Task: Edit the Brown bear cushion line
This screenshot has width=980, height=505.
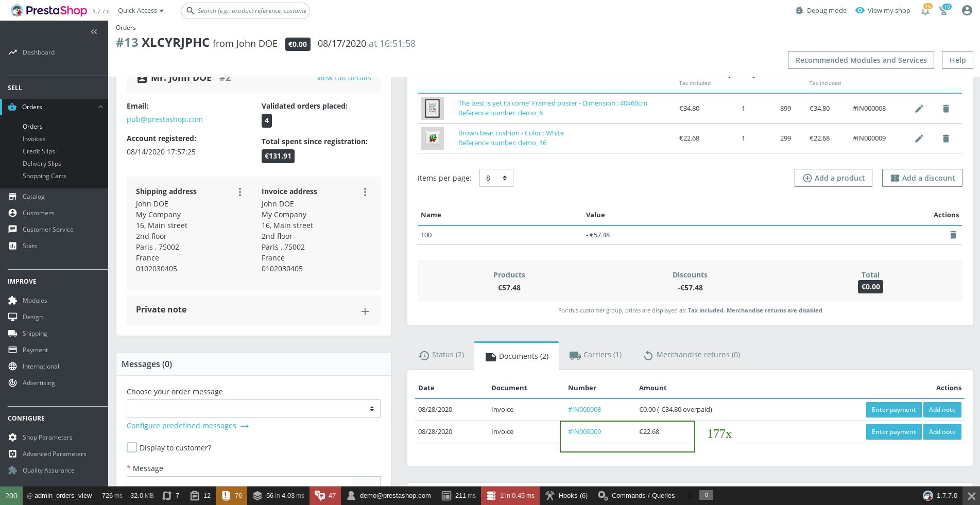Action: point(919,138)
